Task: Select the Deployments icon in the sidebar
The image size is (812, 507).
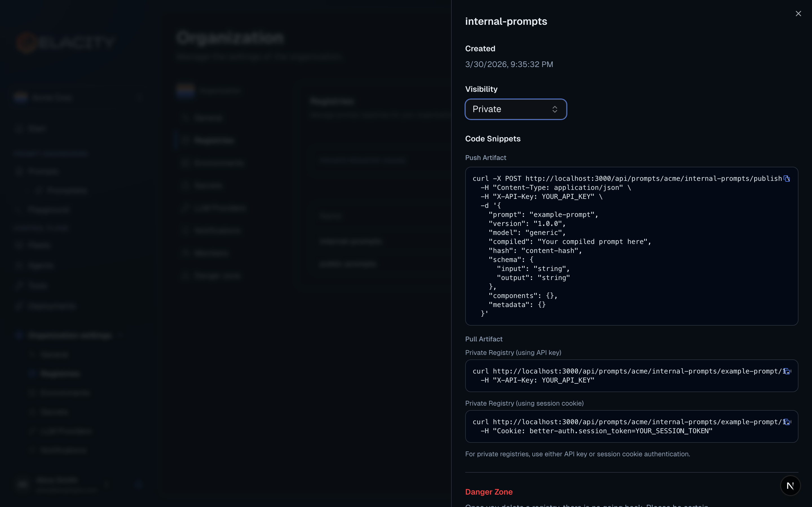Action: pos(19,306)
